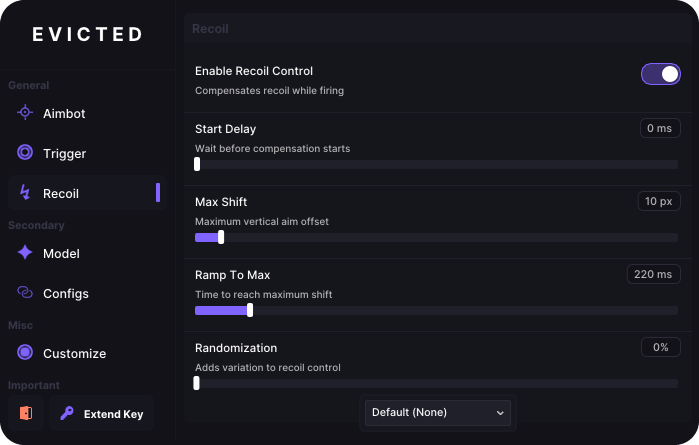The image size is (699, 445).
Task: Click the Ramp To Max 220 ms value
Action: pyautogui.click(x=654, y=274)
